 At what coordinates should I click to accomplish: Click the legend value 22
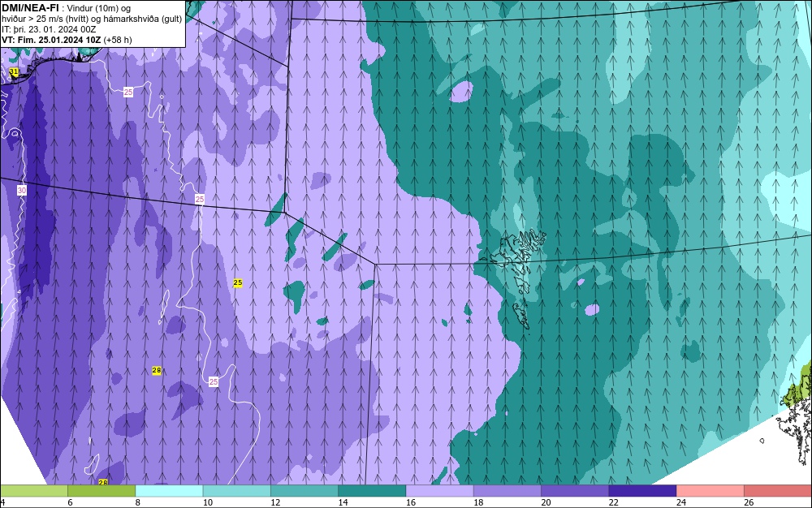(x=614, y=502)
